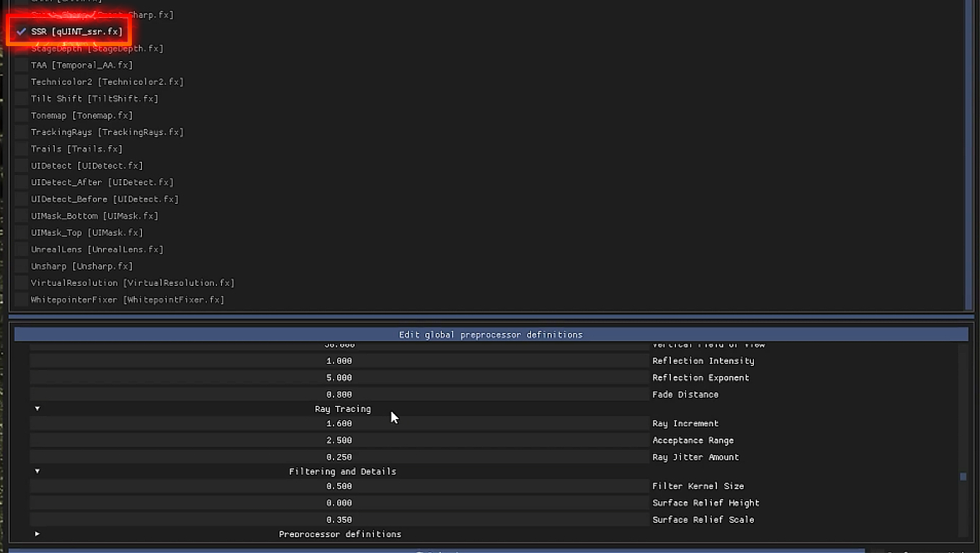Viewport: 980px width, 553px height.
Task: Collapse the Ray Tracing section
Action: tap(37, 409)
